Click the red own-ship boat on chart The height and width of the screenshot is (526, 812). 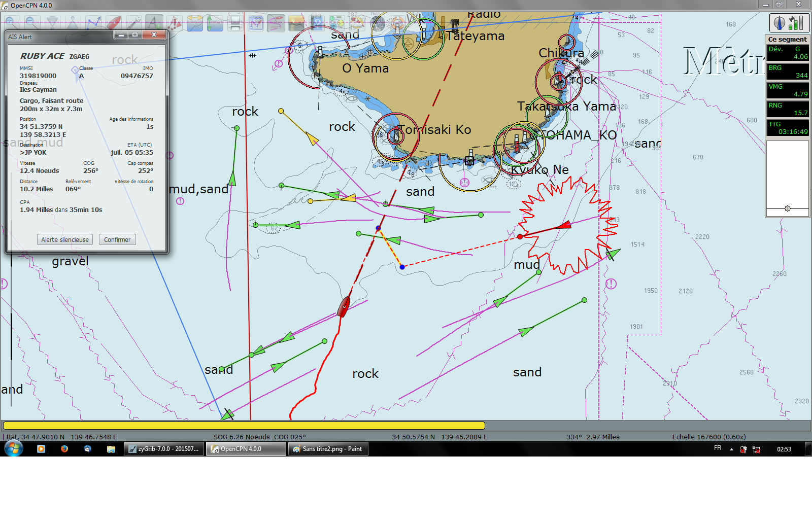pos(344,306)
